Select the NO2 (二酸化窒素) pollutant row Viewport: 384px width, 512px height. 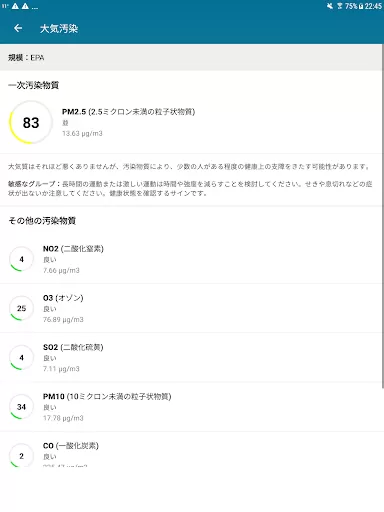pyautogui.click(x=191, y=259)
